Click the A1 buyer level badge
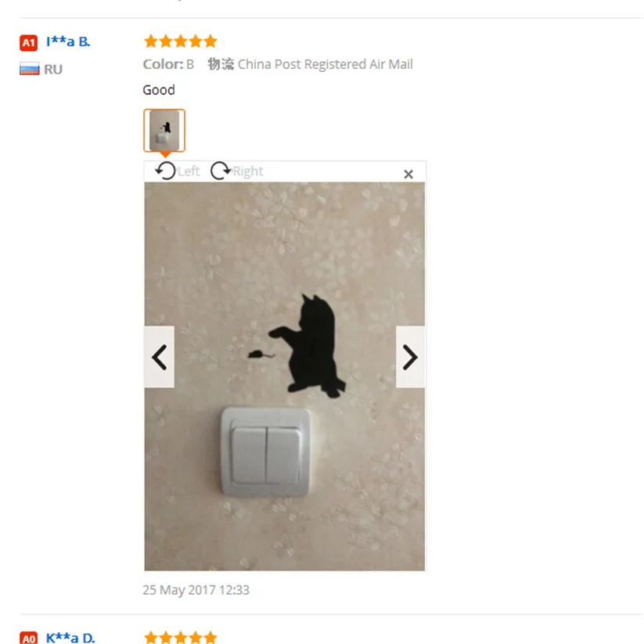This screenshot has width=644, height=644. 29,42
